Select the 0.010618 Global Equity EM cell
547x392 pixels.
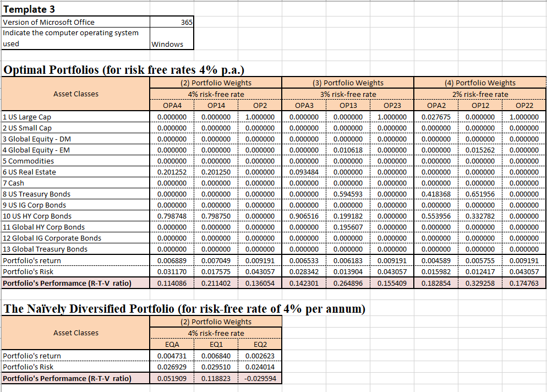(349, 150)
